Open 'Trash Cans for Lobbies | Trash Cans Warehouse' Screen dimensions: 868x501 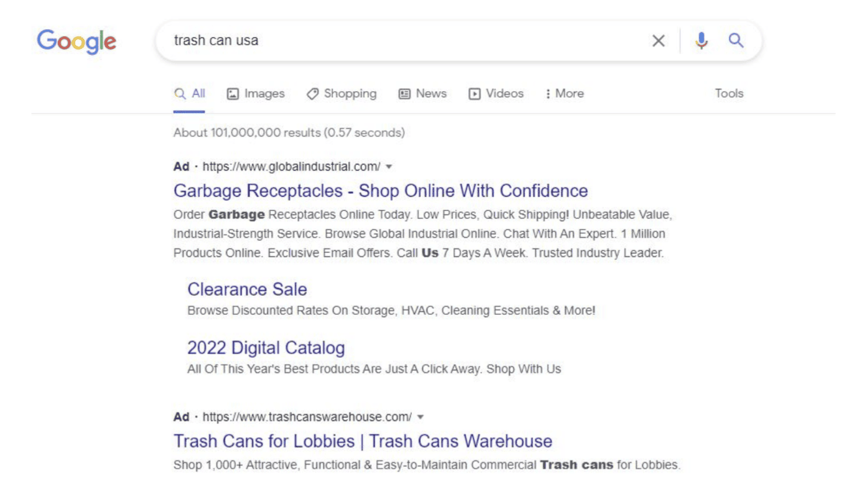(x=362, y=441)
